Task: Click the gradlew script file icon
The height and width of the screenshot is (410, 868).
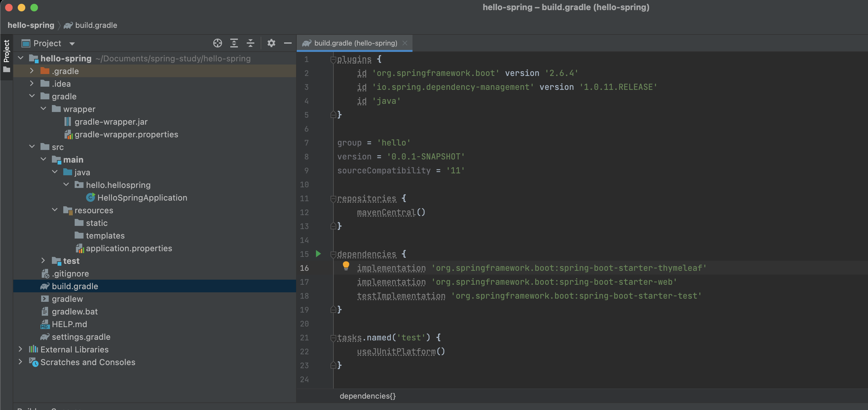Action: pos(45,299)
